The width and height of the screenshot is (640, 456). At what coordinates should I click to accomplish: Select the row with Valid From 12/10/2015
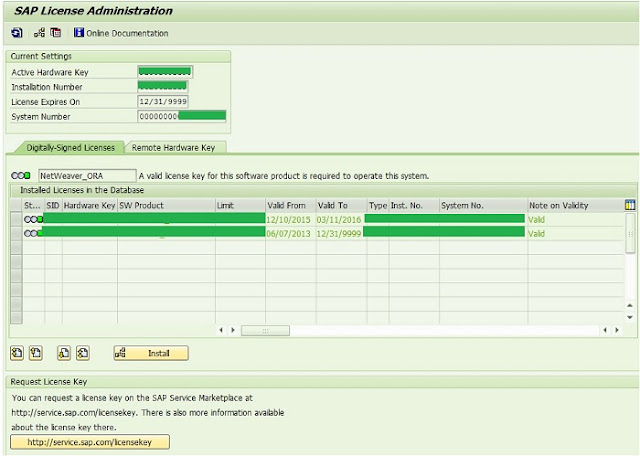(x=16, y=219)
